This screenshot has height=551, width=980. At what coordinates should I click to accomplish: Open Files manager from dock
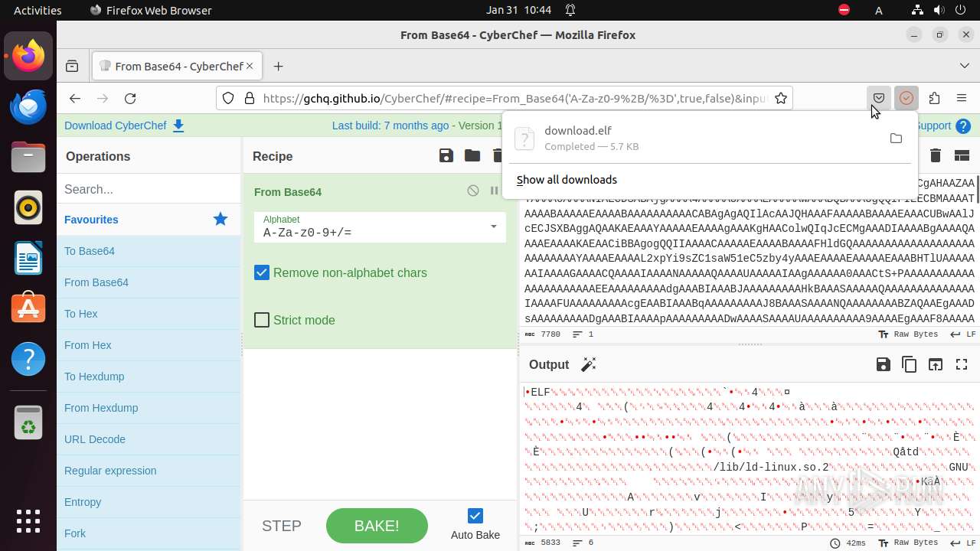(28, 157)
